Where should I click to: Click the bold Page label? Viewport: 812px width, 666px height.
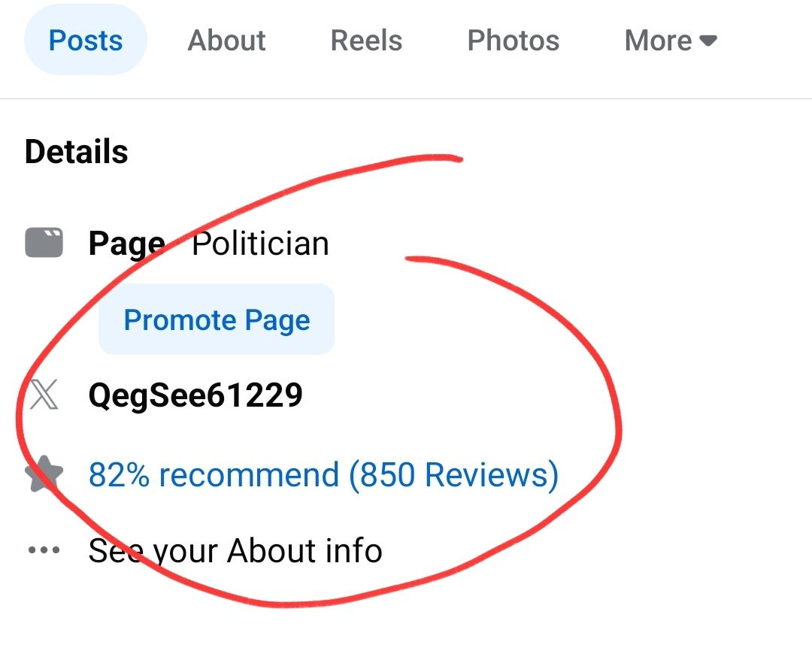(127, 244)
